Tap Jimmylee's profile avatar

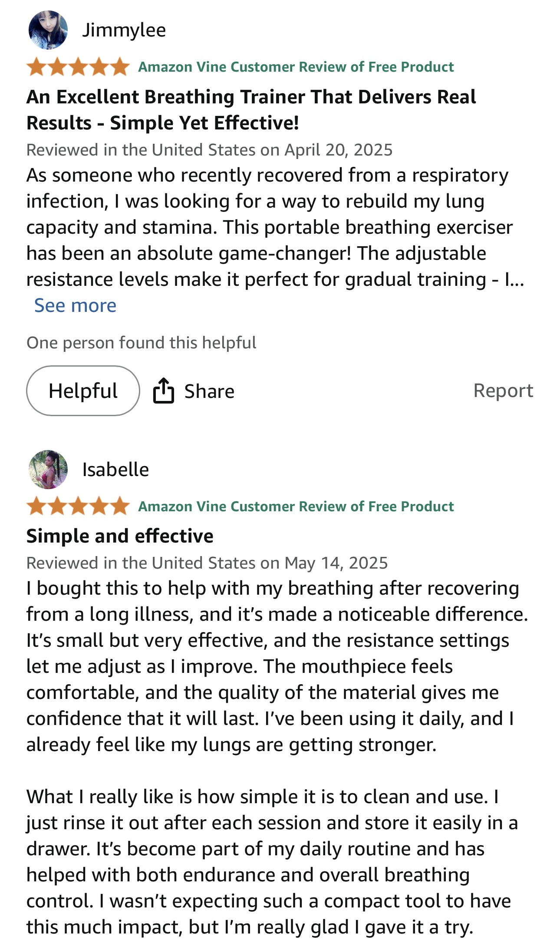tap(48, 30)
